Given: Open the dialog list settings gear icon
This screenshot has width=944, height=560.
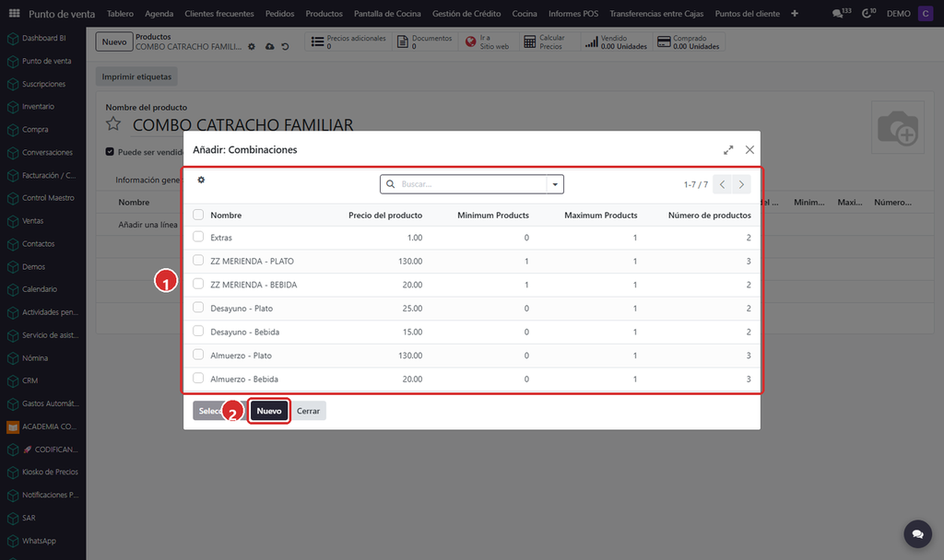Looking at the screenshot, I should pos(201,180).
